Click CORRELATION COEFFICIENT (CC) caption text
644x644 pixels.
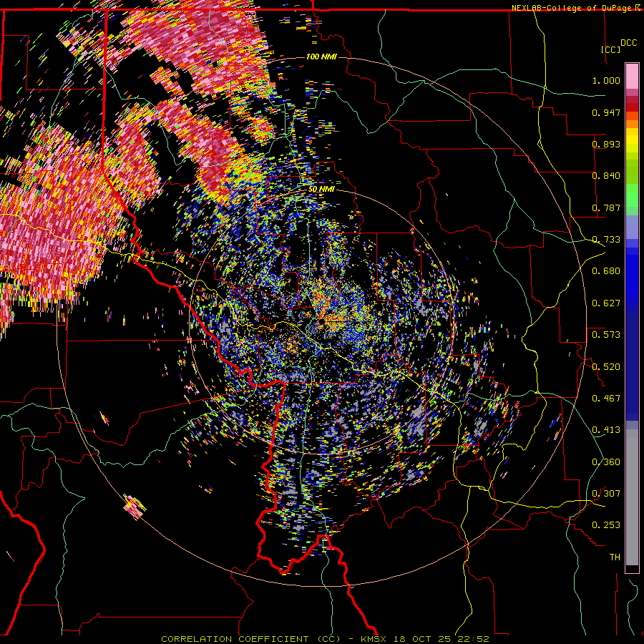pos(250,639)
